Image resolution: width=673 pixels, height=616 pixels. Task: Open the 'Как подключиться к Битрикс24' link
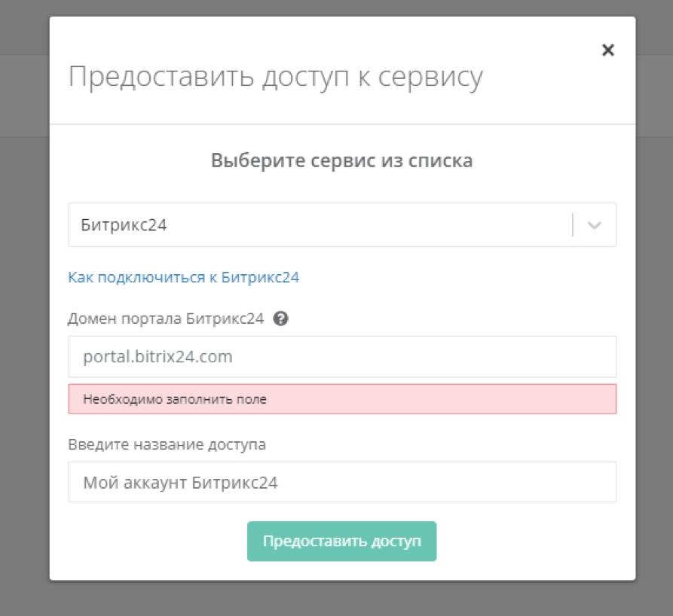(184, 277)
